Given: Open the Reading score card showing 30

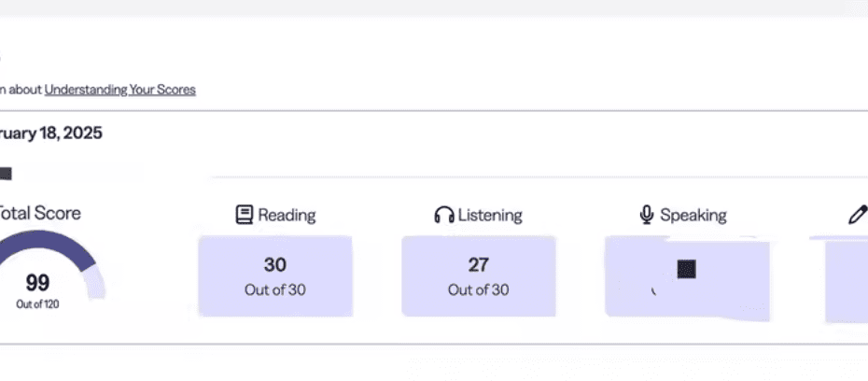Looking at the screenshot, I should click(275, 276).
